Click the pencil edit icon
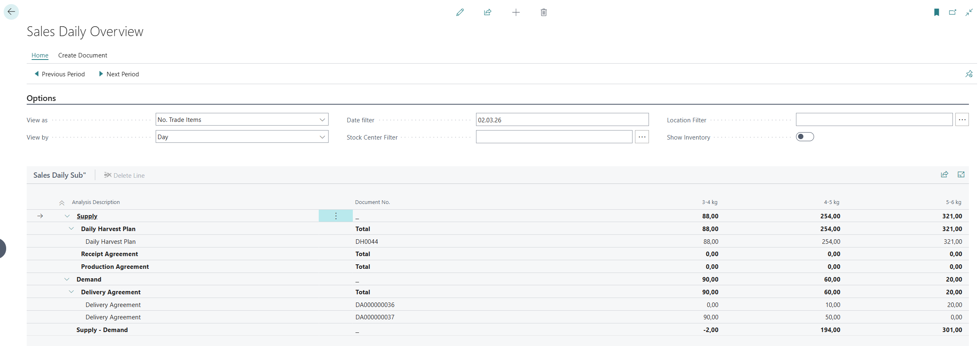 pos(460,12)
